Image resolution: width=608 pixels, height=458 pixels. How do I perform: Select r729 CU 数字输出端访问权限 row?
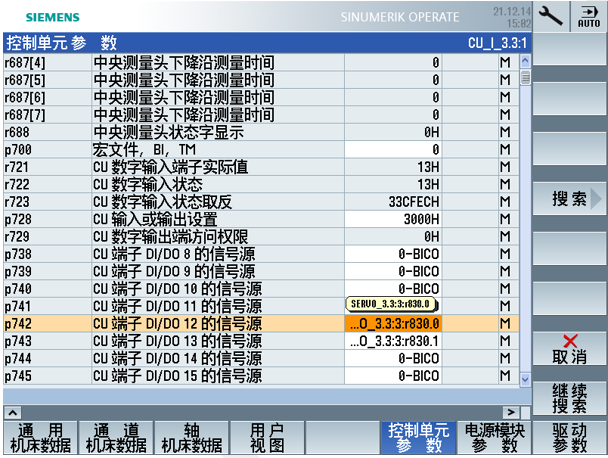point(261,237)
